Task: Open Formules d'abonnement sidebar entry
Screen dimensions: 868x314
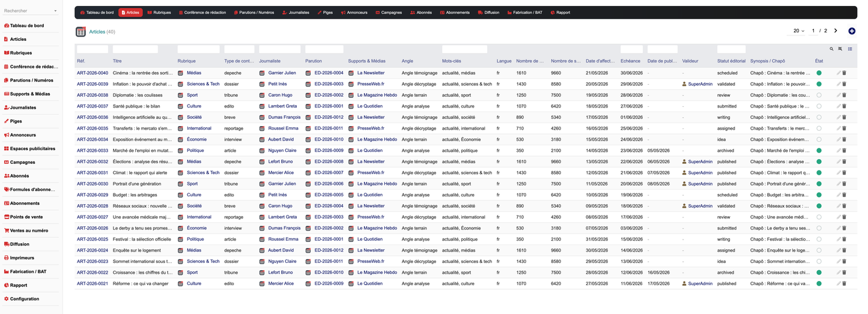Action: pos(31,190)
